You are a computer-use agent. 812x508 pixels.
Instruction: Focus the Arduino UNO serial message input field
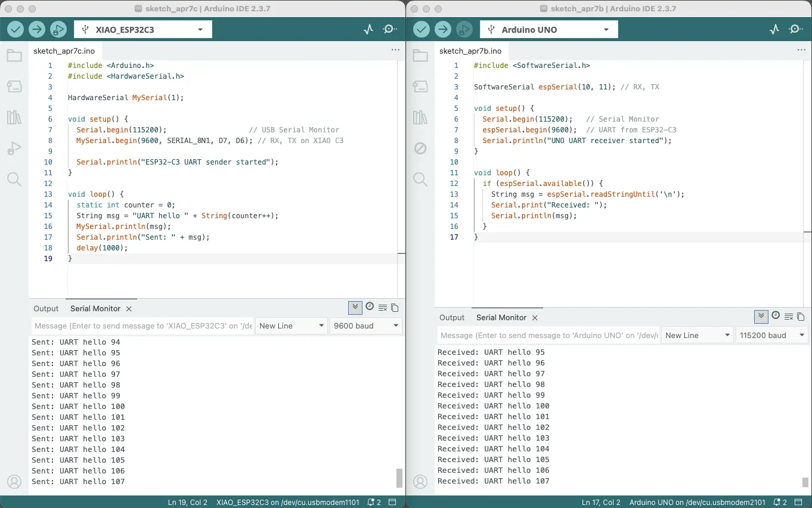click(x=549, y=335)
